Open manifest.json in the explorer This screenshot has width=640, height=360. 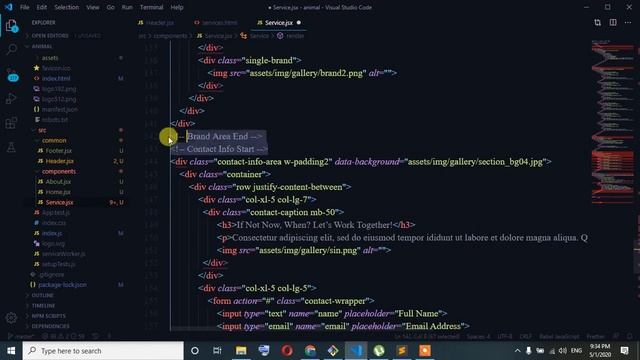(x=60, y=109)
